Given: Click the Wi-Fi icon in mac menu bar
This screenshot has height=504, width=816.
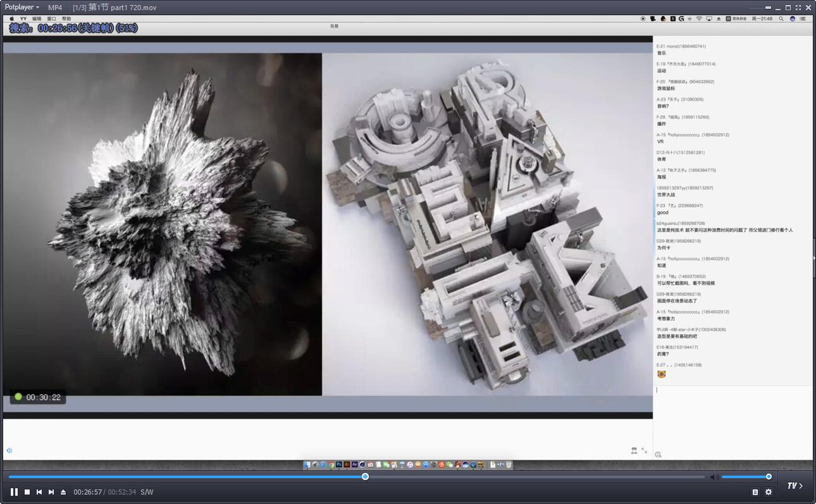Looking at the screenshot, I should [x=699, y=19].
